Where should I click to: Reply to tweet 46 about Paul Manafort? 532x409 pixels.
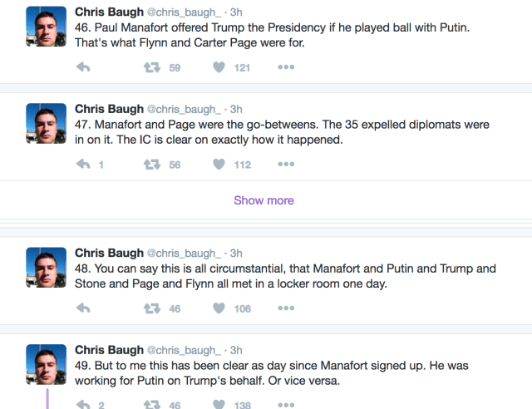82,68
